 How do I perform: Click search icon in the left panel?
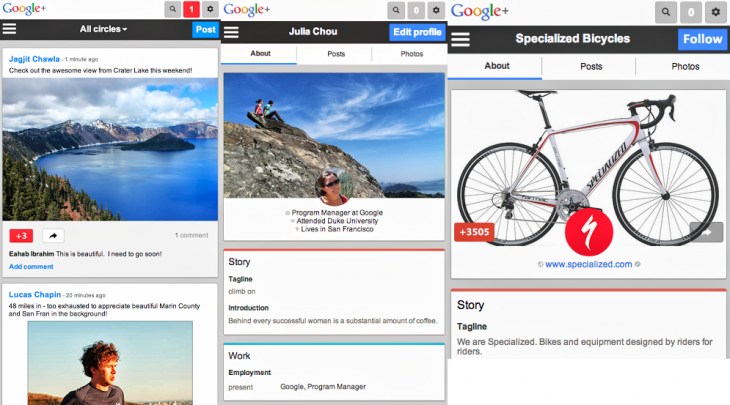coord(173,9)
